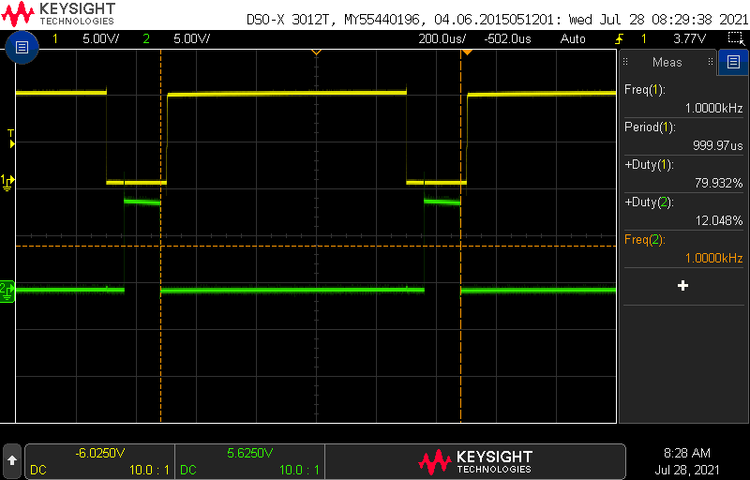Toggle channel 2 at 5.00V/ scale
The height and width of the screenshot is (480, 750).
178,38
